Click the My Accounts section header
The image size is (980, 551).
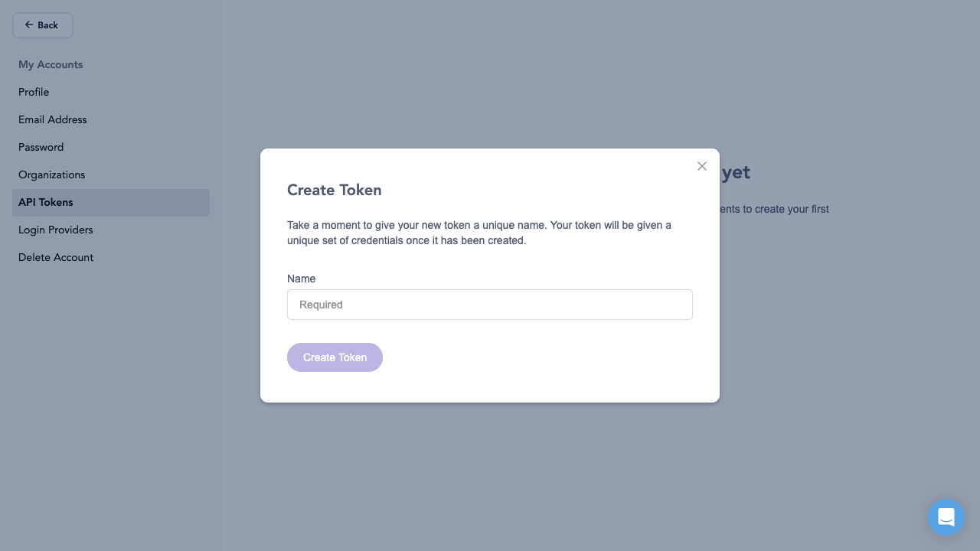coord(51,64)
